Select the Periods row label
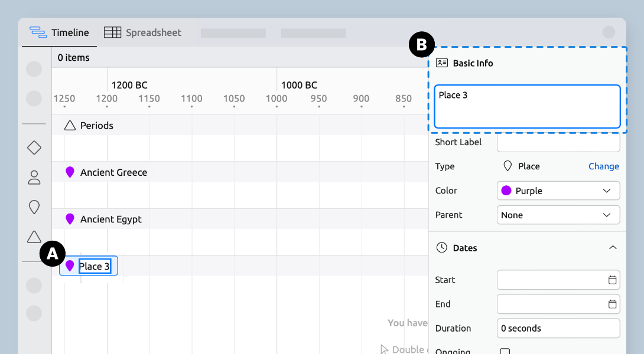Viewport: 644px width, 354px height. tap(96, 126)
